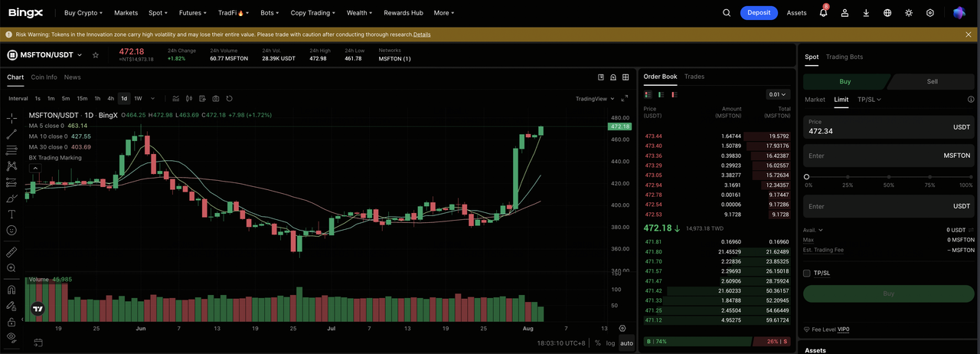Toggle auto scale on the chart
This screenshot has width=980, height=354.
626,343
